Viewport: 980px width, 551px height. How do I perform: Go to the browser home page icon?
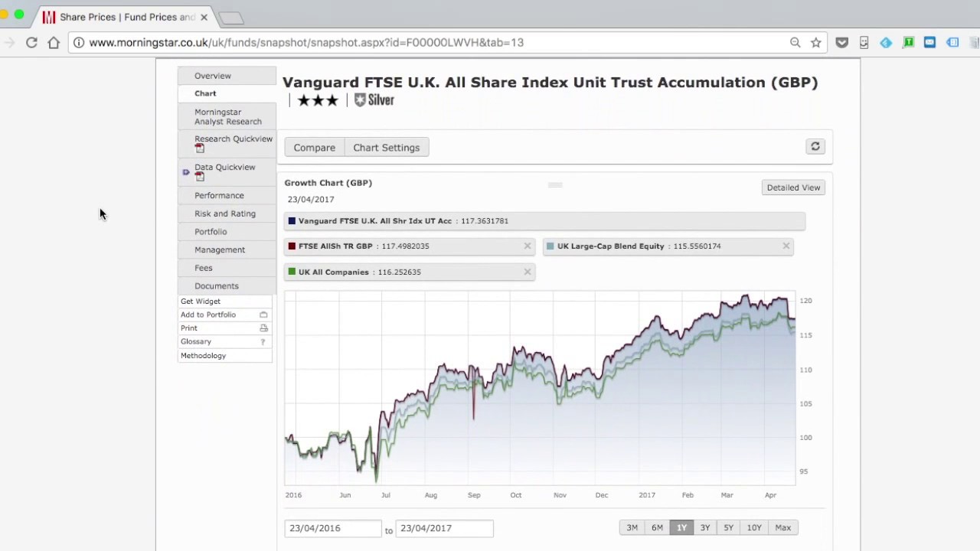tap(54, 43)
